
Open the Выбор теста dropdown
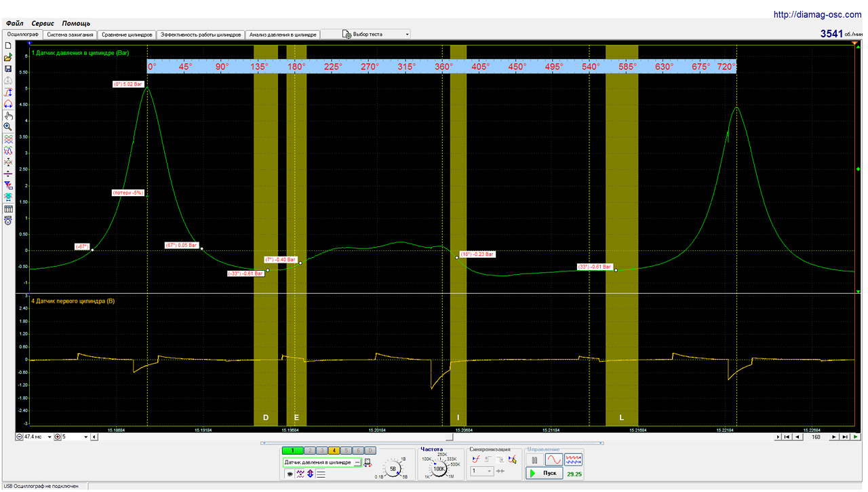click(366, 34)
